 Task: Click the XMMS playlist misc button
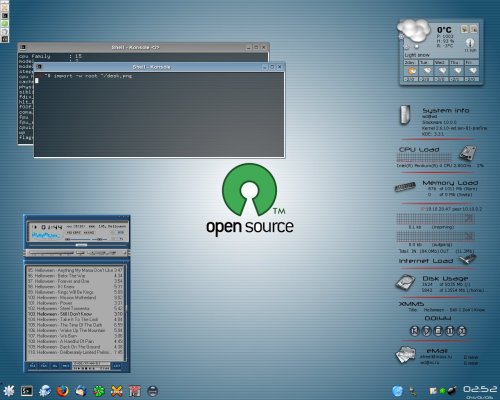point(66,366)
